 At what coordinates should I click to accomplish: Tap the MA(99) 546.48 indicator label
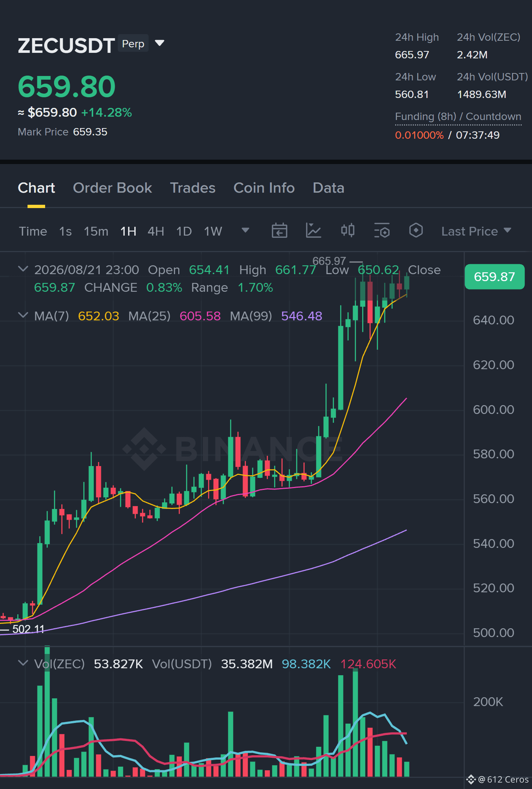276,316
